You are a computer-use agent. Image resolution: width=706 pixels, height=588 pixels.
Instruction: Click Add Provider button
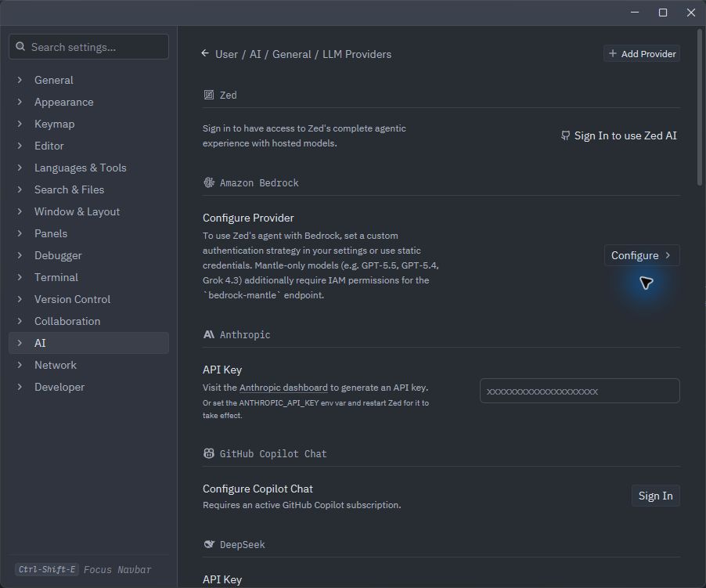[x=642, y=53]
